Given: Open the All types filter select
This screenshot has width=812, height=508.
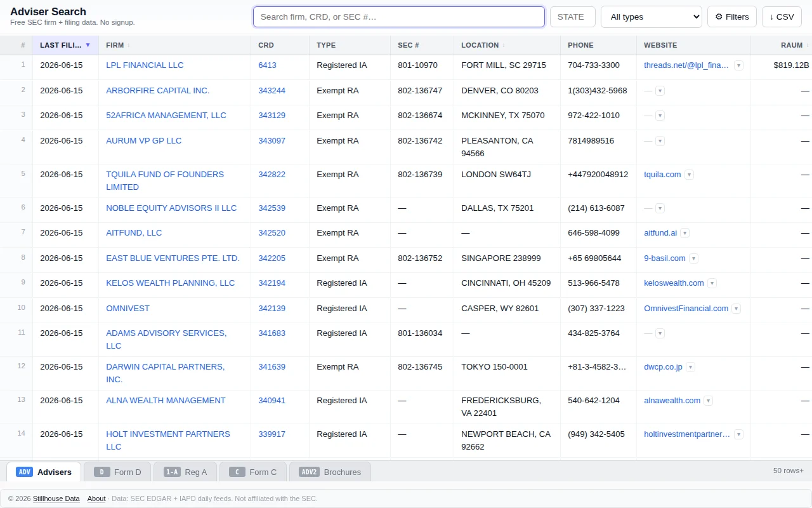Looking at the screenshot, I should click(652, 17).
